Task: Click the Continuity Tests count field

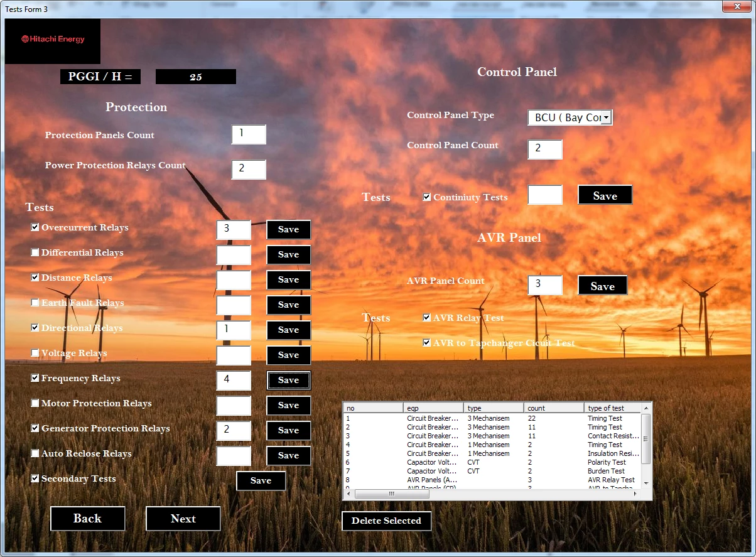Action: (x=544, y=195)
